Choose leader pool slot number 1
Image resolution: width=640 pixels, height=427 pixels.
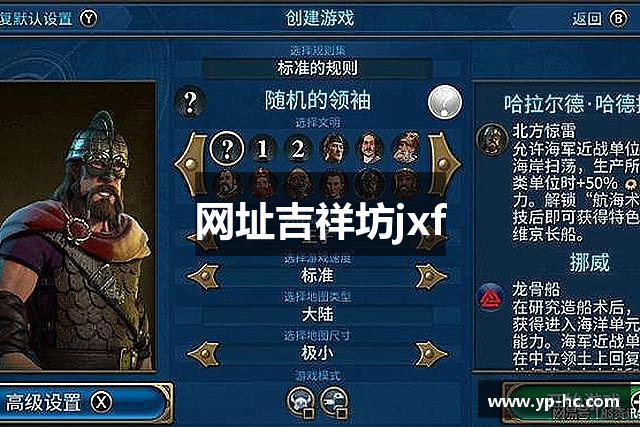coord(262,148)
